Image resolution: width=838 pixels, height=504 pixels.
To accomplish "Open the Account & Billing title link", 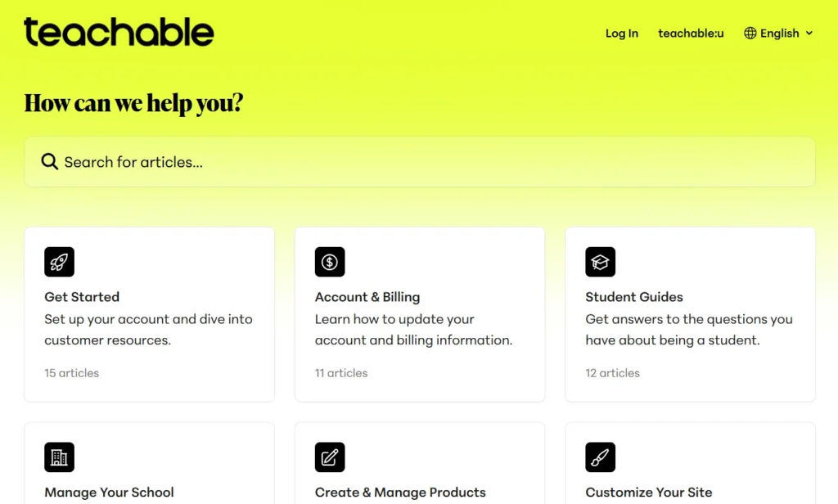I will tap(367, 297).
